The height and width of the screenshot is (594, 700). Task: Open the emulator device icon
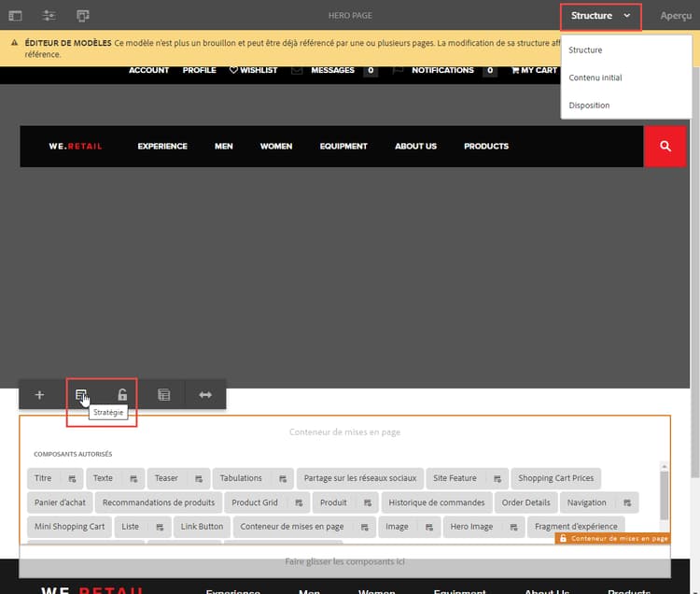(x=82, y=16)
